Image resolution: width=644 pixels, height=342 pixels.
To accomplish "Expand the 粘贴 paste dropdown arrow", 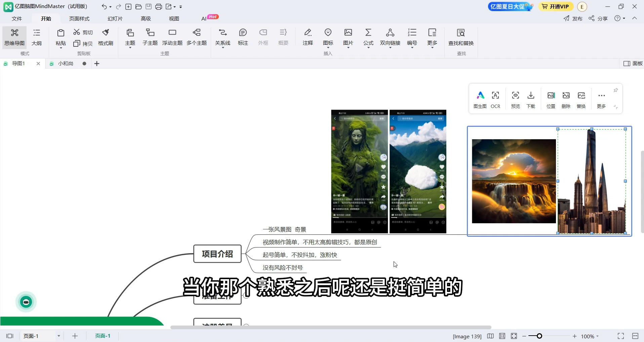I will 60,47.
